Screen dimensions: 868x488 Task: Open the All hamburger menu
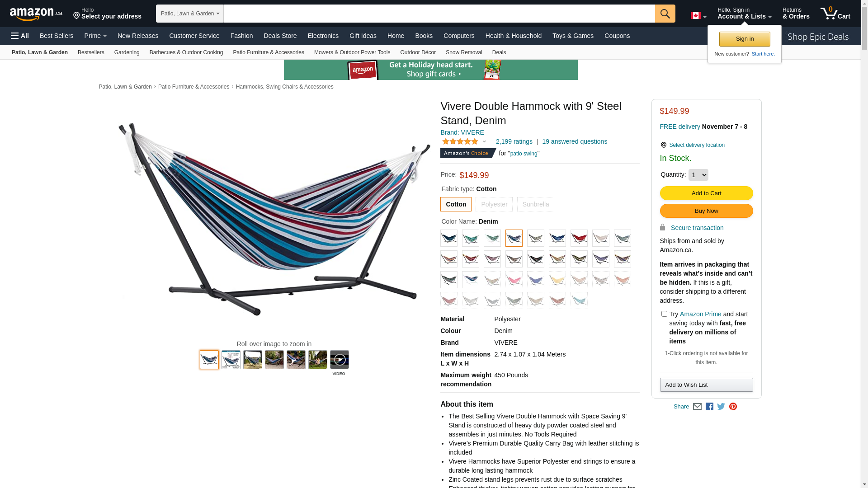point(20,36)
